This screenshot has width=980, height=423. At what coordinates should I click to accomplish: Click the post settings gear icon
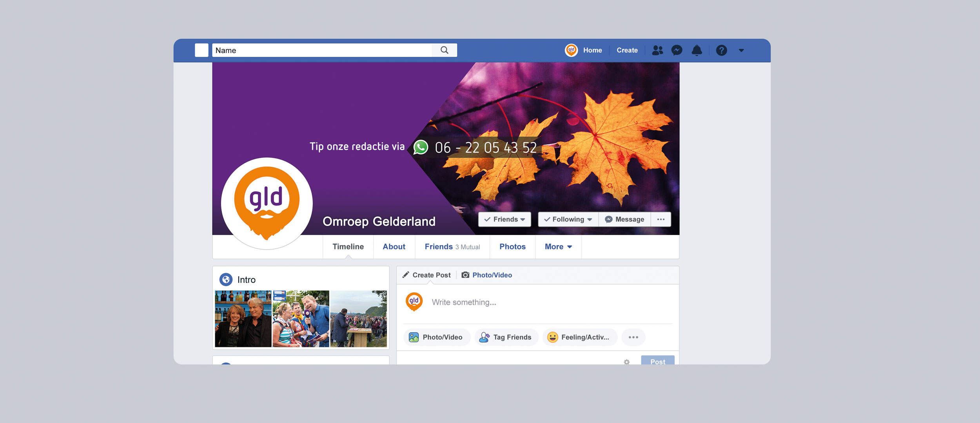[x=626, y=362]
